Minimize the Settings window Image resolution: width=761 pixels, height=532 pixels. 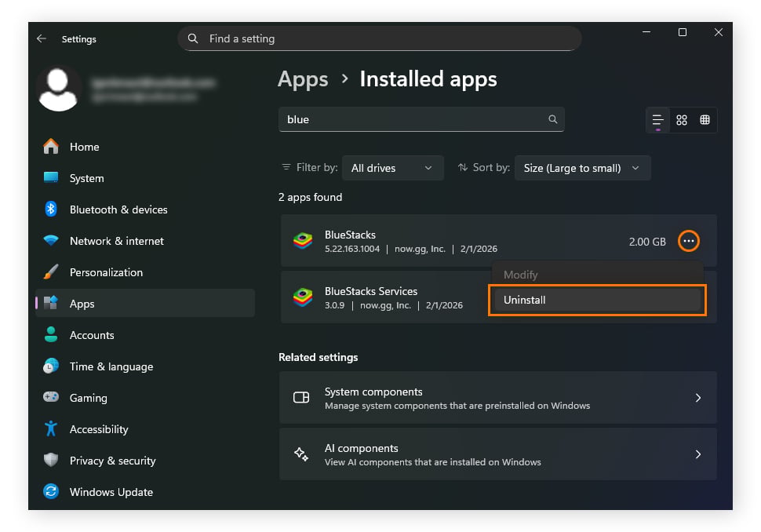646,32
